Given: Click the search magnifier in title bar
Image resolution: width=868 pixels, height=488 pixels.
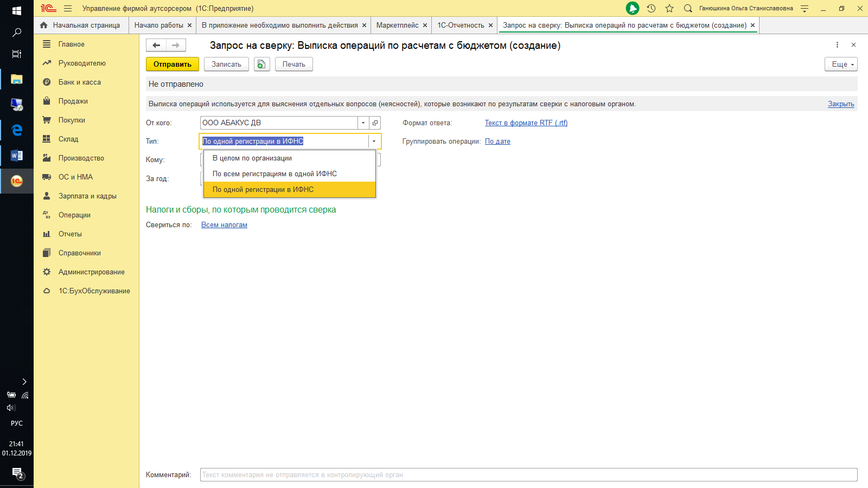Looking at the screenshot, I should point(688,9).
